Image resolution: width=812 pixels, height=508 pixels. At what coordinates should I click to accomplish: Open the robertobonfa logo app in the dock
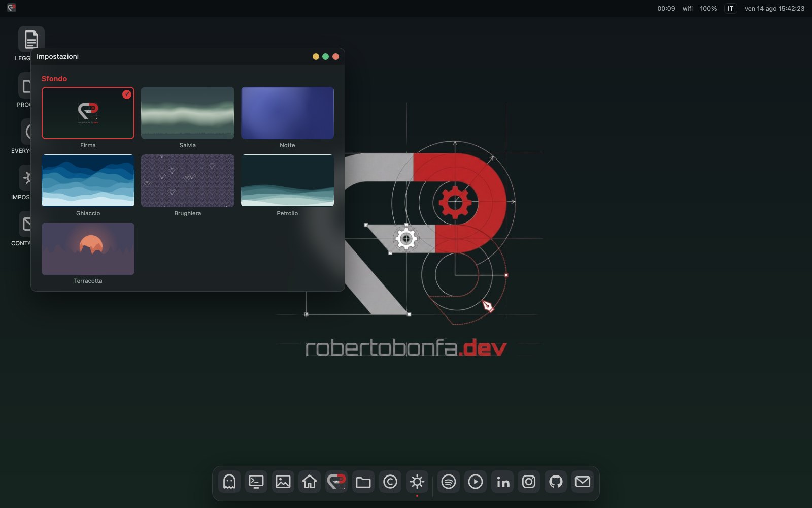[x=336, y=482]
